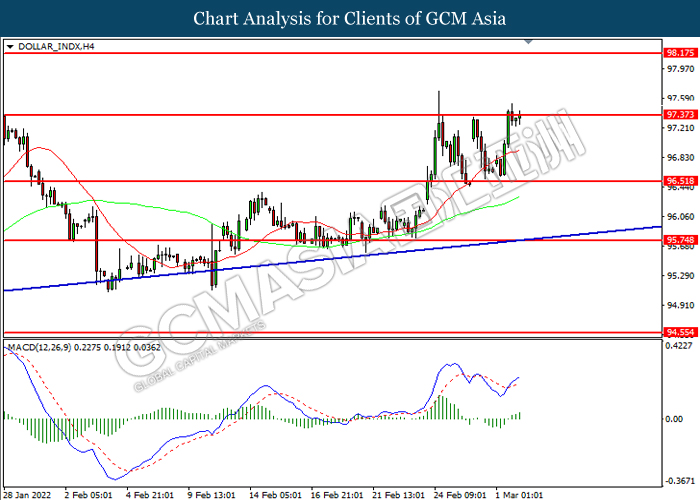Click the 1 Mar 01:01 time label
This screenshot has width=700, height=500.
coord(519,495)
